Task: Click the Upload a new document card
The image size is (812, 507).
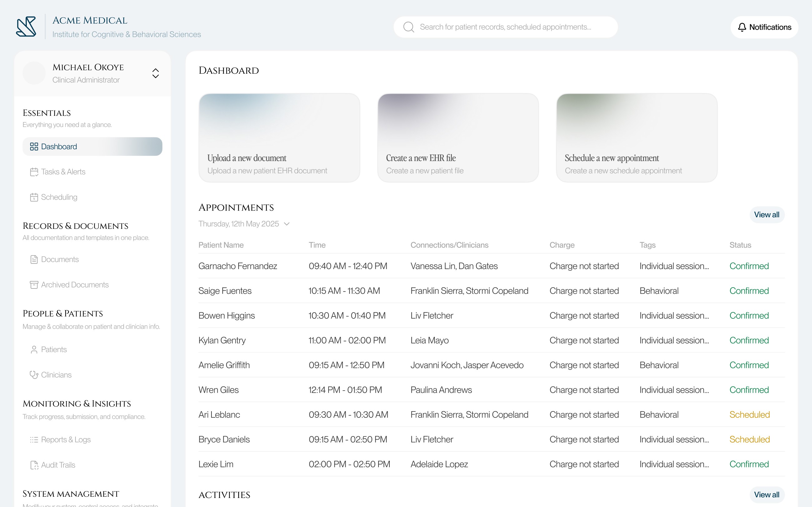Action: click(279, 138)
